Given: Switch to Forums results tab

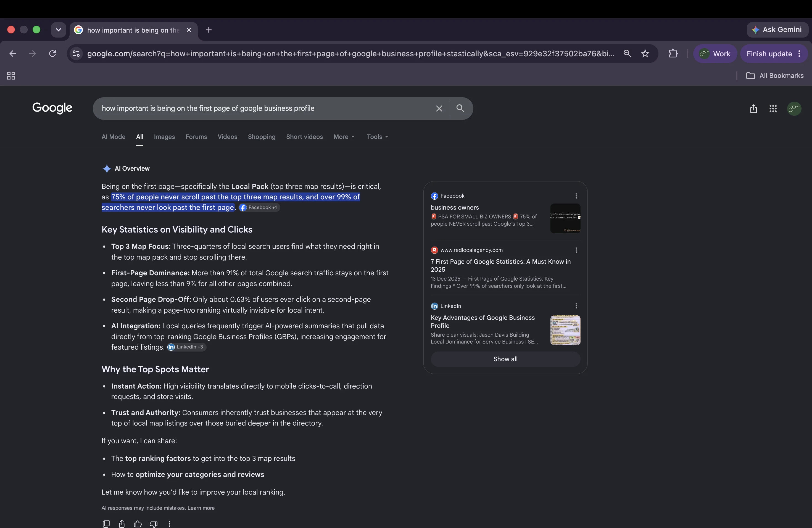Looking at the screenshot, I should (196, 137).
